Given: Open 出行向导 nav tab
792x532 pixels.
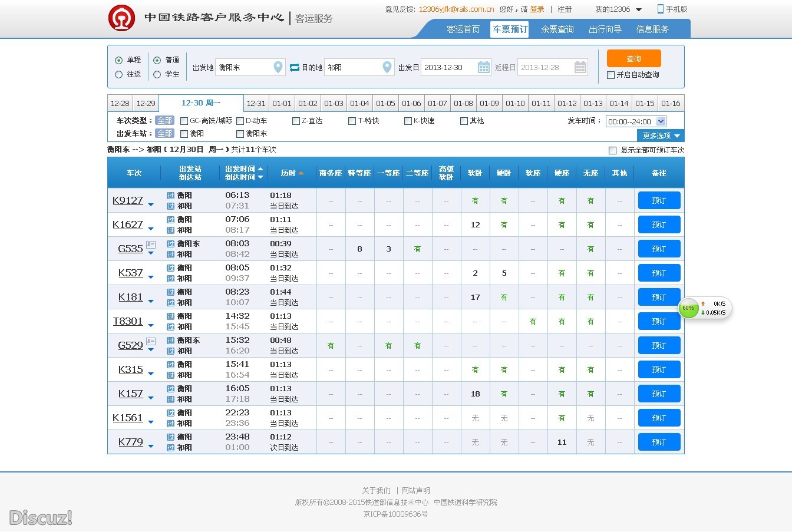Looking at the screenshot, I should [x=605, y=29].
